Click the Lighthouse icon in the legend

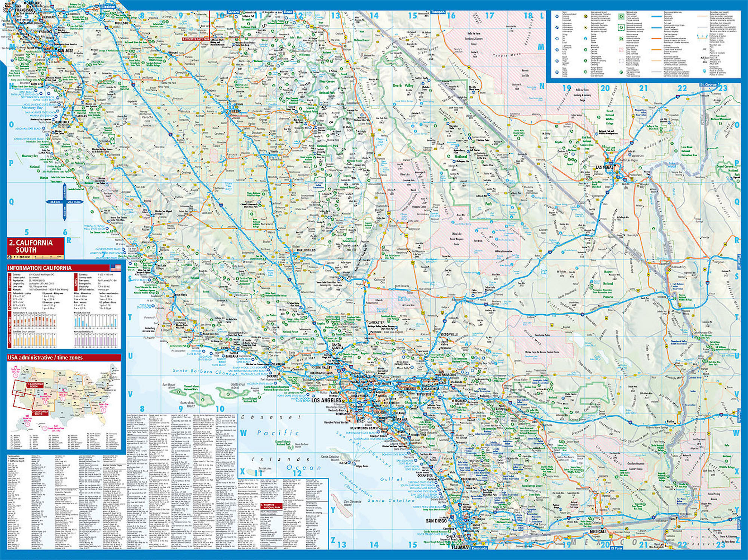click(557, 50)
